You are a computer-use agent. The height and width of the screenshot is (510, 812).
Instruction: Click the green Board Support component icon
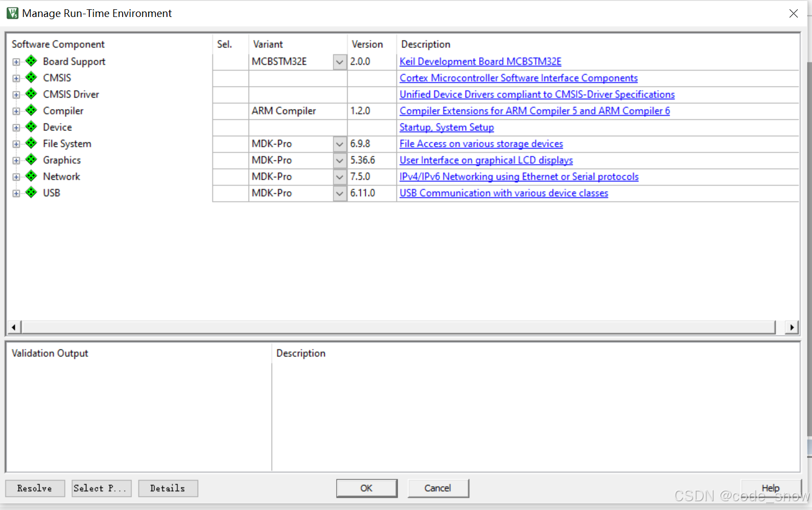click(31, 61)
